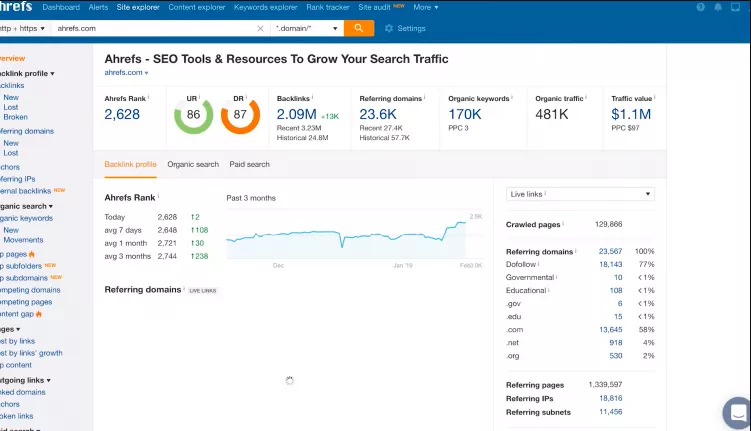The height and width of the screenshot is (431, 751).
Task: Open the http + https protocol dropdown
Action: pos(23,28)
